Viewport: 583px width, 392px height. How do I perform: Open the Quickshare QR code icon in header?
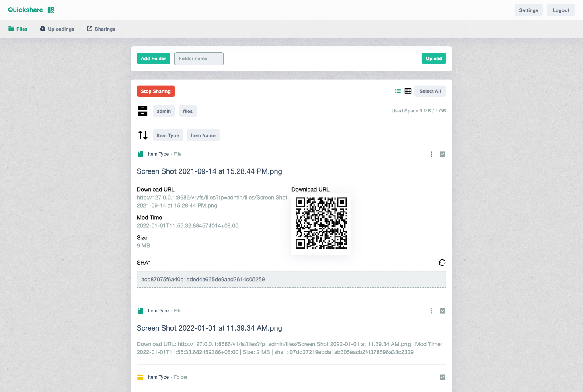click(51, 10)
